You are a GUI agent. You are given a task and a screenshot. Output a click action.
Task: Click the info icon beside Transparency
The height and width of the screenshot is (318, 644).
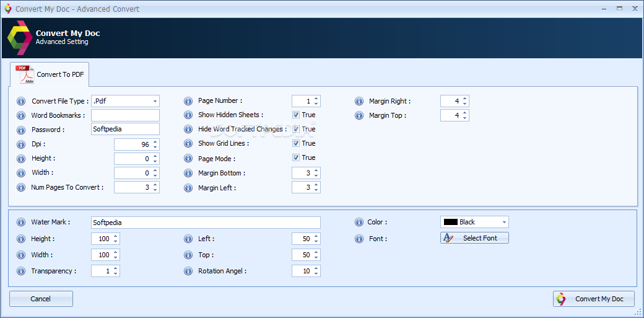coord(21,271)
